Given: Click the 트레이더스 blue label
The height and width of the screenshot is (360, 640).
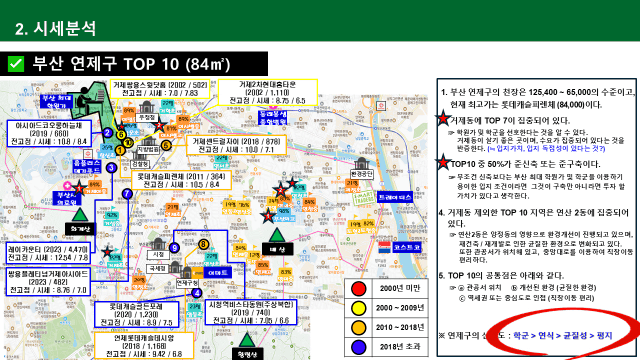Looking at the screenshot, I should (394, 197).
